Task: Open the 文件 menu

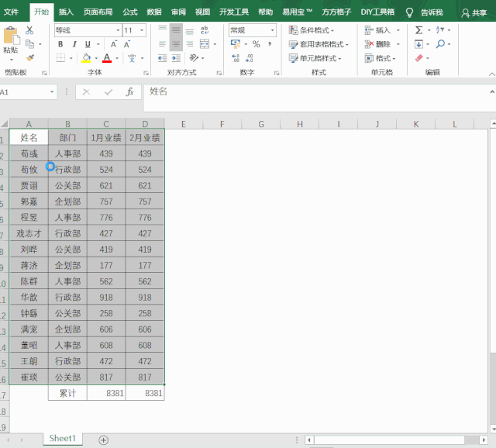Action: pos(11,12)
